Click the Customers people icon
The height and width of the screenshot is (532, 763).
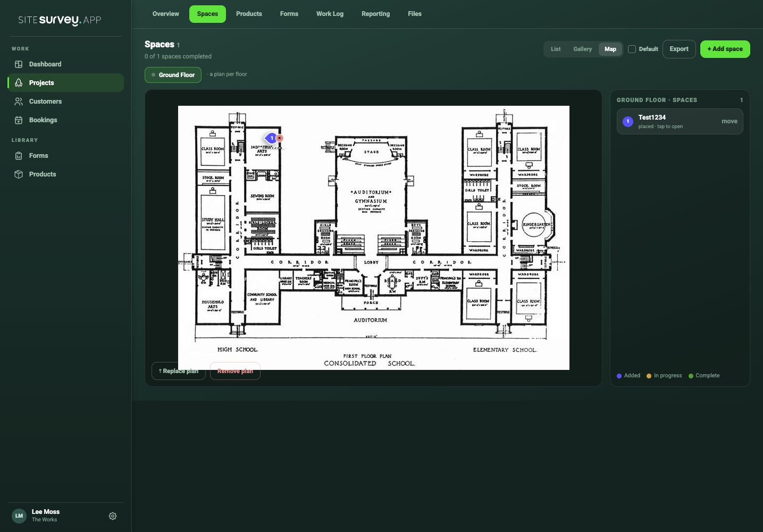pyautogui.click(x=19, y=102)
